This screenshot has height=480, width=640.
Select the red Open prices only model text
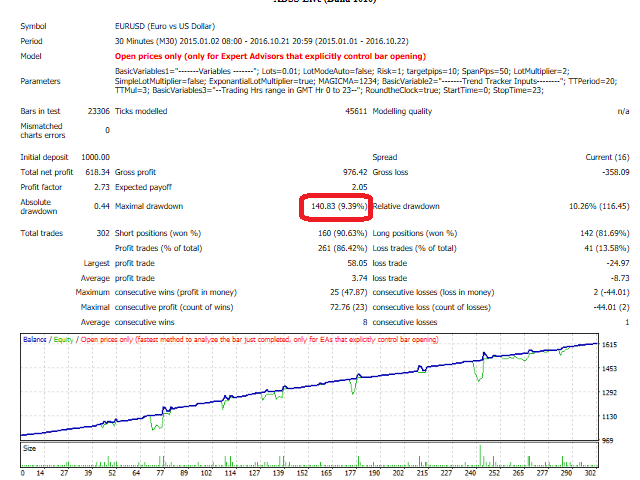[270, 56]
